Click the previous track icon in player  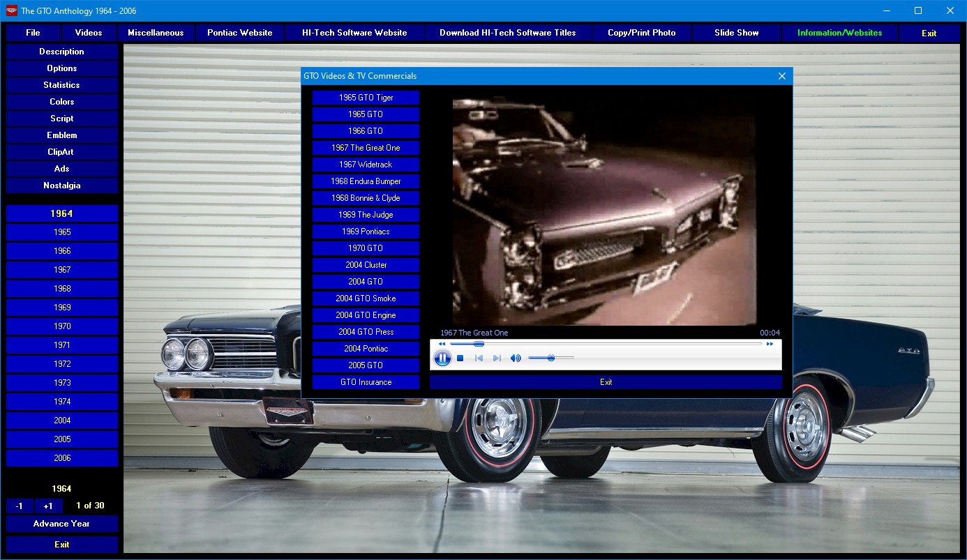point(479,358)
